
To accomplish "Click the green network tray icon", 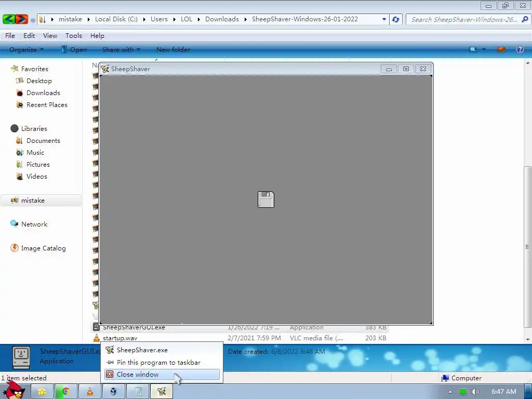I will [462, 392].
